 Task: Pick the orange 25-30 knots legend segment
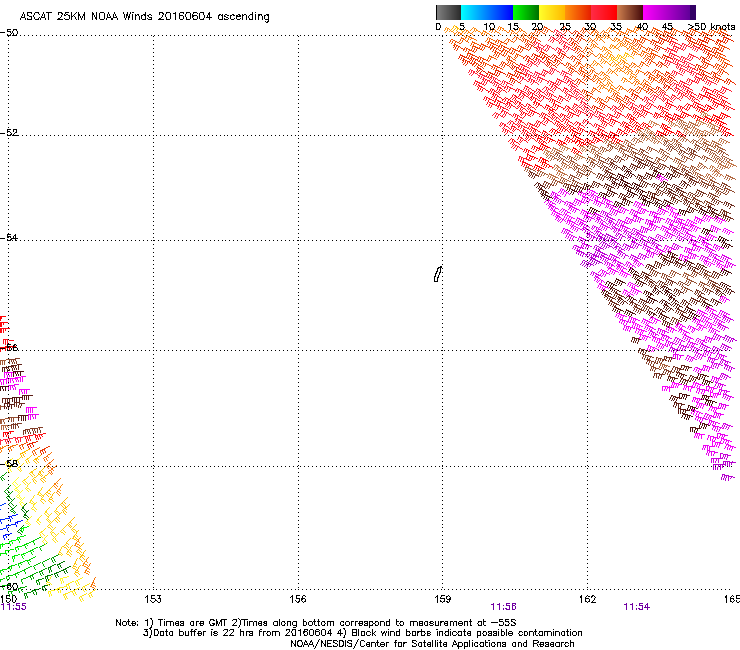[578, 12]
